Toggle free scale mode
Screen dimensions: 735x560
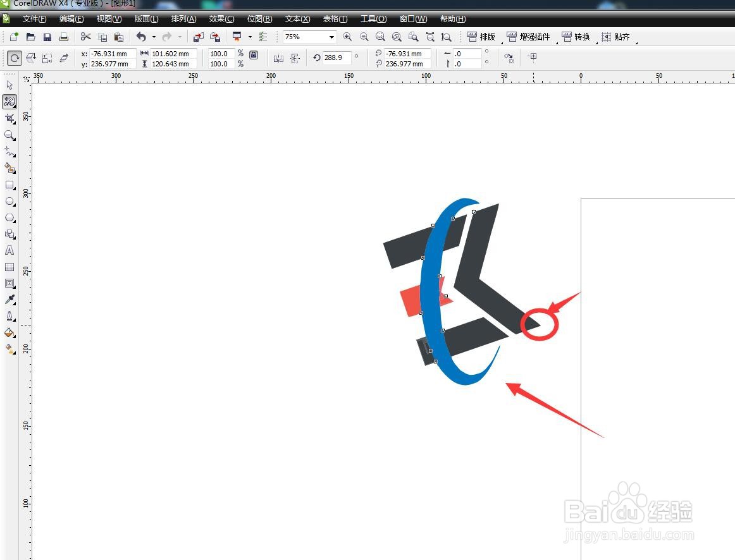(47, 58)
